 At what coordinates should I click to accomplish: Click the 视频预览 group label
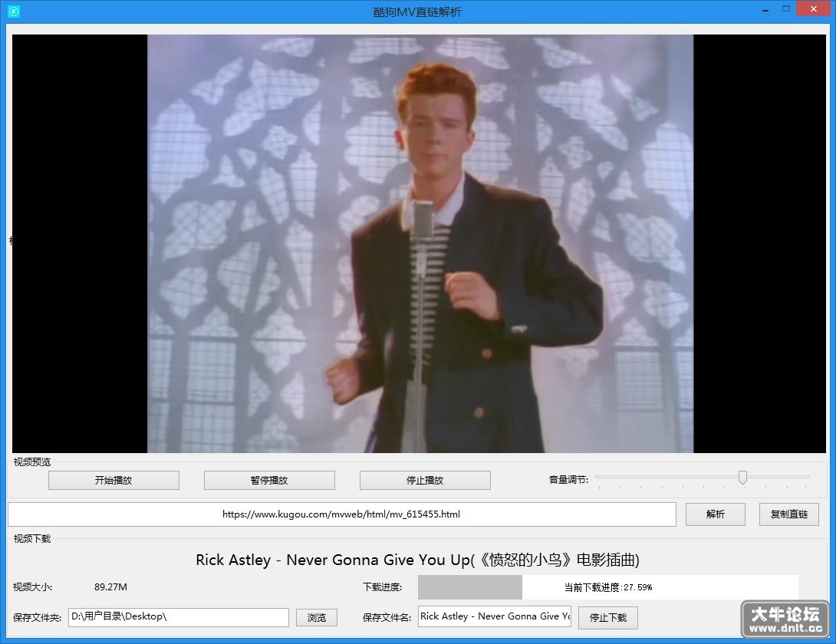tap(32, 462)
